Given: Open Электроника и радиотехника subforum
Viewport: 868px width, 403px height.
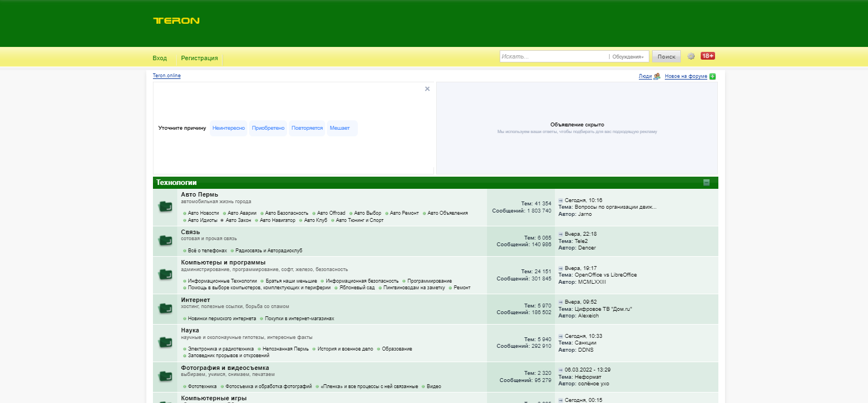Looking at the screenshot, I should pos(221,349).
